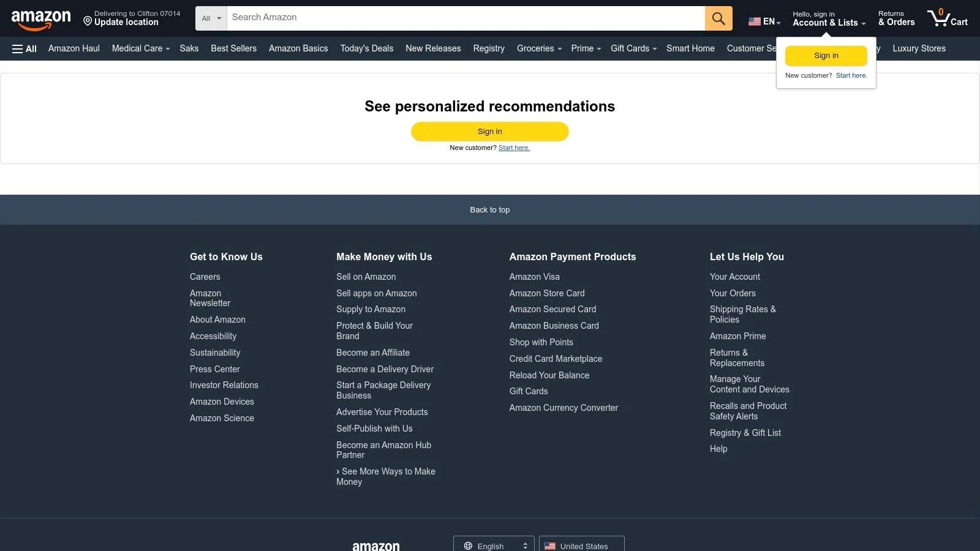
Task: Open Your Orders footer link
Action: click(733, 293)
